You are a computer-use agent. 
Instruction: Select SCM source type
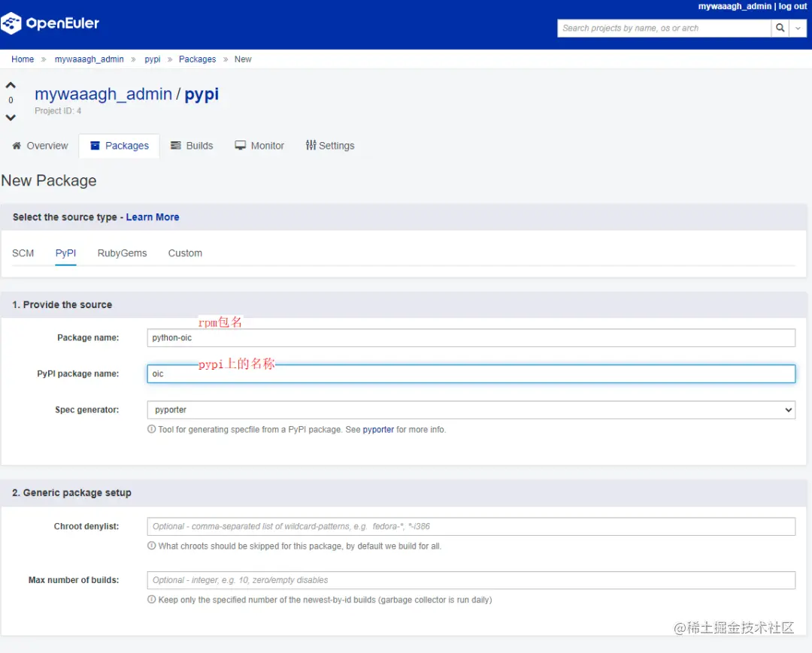[23, 253]
